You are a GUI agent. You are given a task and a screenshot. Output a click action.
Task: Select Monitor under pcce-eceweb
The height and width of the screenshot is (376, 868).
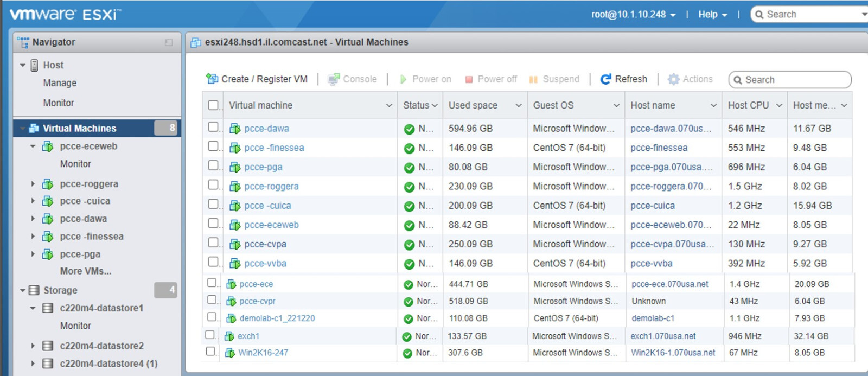pyautogui.click(x=75, y=164)
